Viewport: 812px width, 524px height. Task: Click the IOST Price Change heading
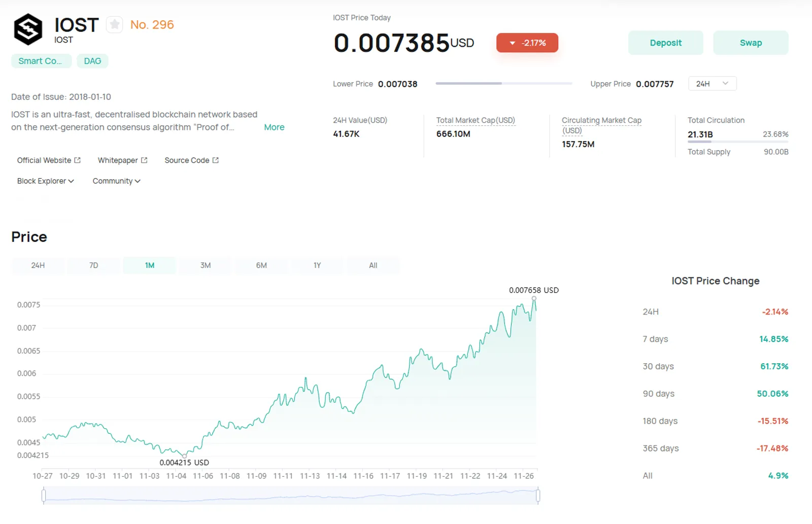pyautogui.click(x=716, y=281)
